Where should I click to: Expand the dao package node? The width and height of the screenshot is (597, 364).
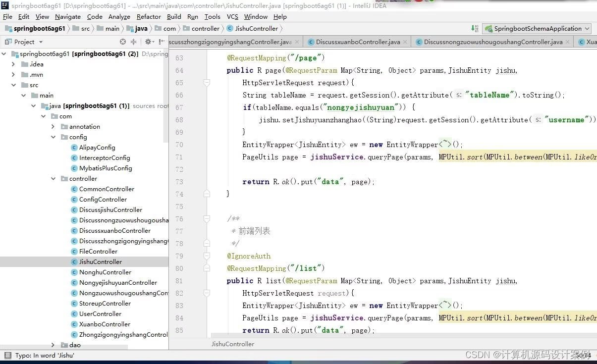point(53,345)
